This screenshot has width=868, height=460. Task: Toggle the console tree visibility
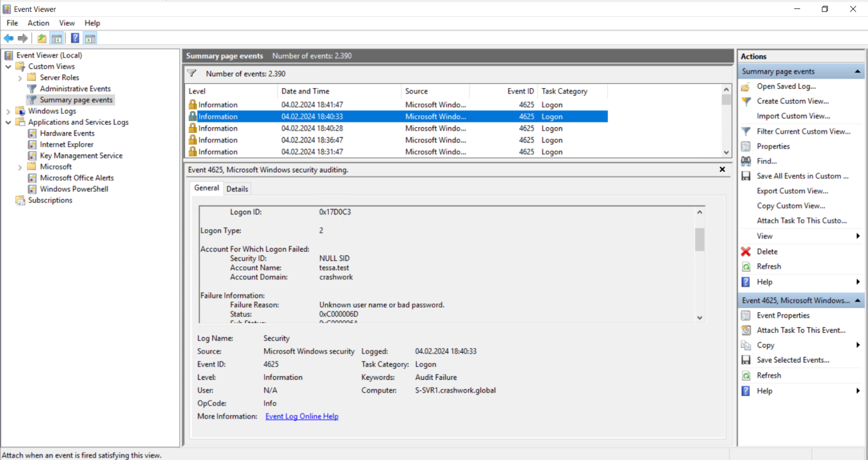click(57, 38)
